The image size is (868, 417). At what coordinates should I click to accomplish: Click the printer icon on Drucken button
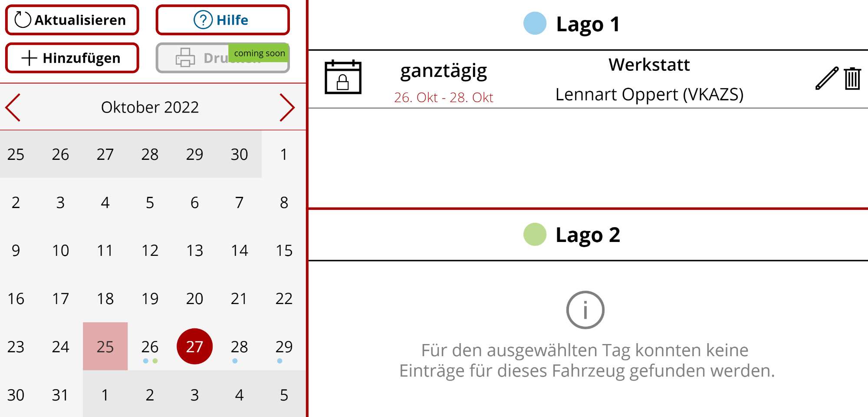(185, 58)
